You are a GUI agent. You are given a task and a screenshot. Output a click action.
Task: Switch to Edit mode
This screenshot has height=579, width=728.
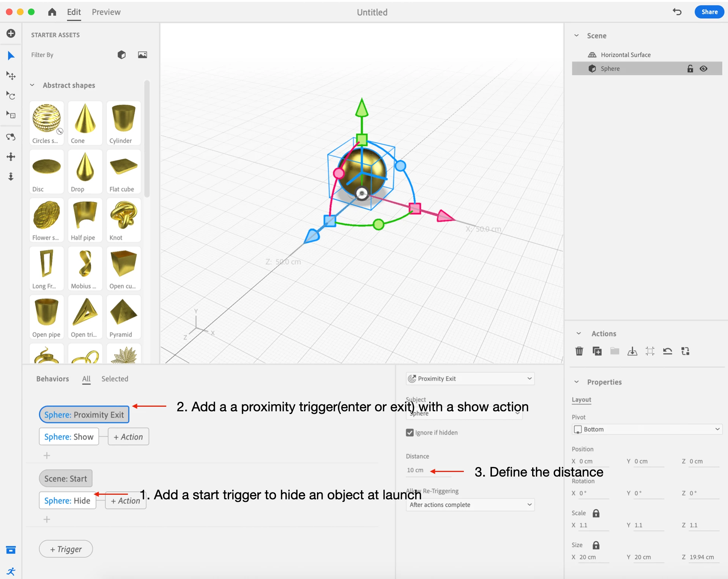74,12
